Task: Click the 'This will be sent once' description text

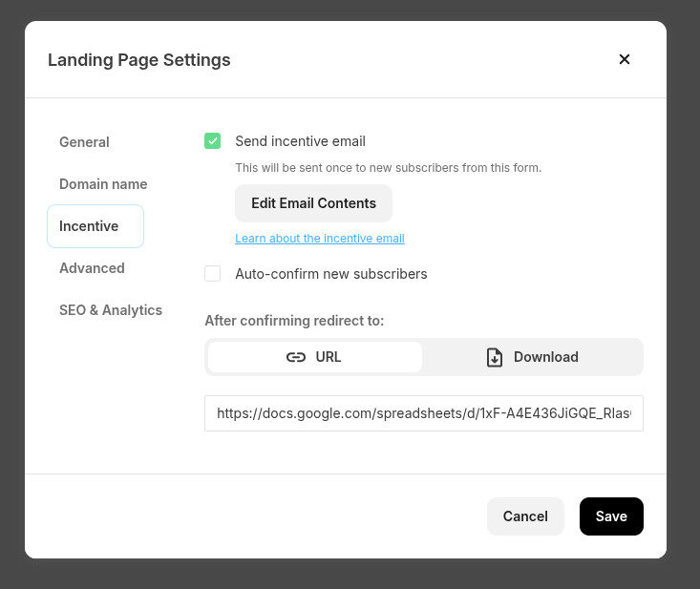Action: [388, 168]
